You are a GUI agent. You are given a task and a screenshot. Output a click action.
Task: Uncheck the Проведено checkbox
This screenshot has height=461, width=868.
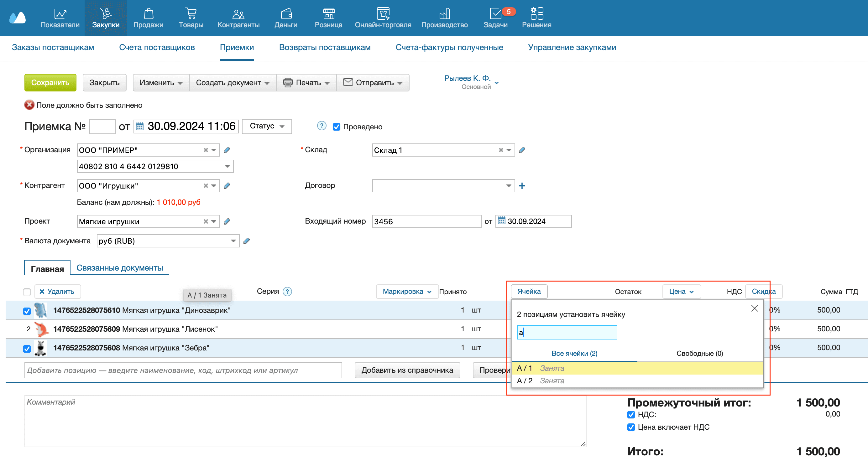pyautogui.click(x=336, y=127)
